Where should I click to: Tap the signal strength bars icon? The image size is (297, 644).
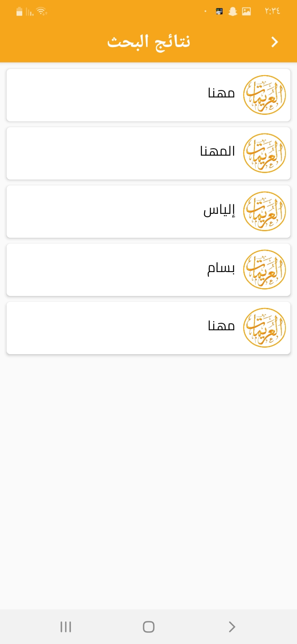[x=30, y=12]
